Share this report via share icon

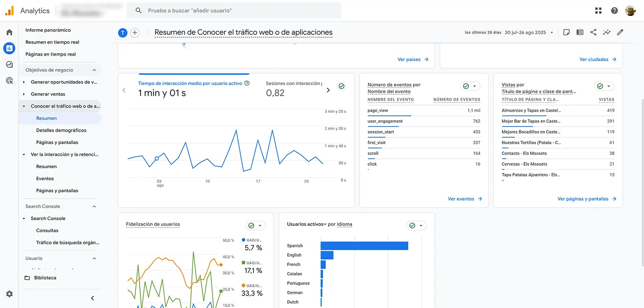pos(593,32)
